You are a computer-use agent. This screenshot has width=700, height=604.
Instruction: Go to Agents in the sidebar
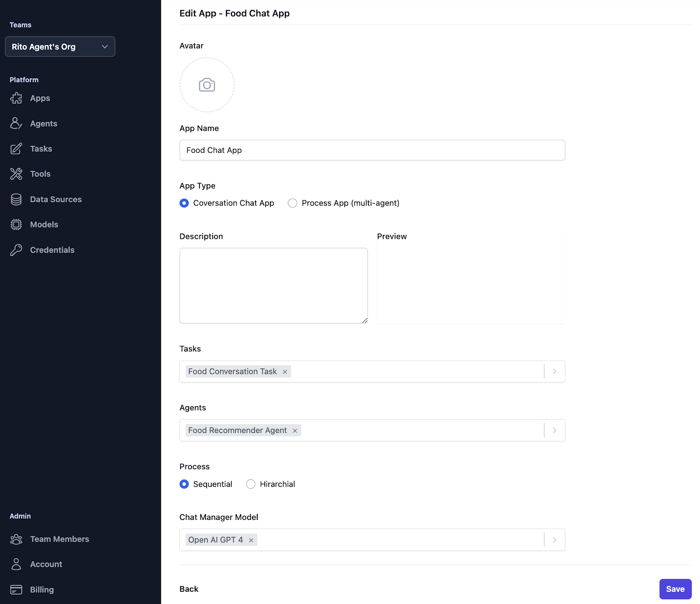click(x=44, y=123)
